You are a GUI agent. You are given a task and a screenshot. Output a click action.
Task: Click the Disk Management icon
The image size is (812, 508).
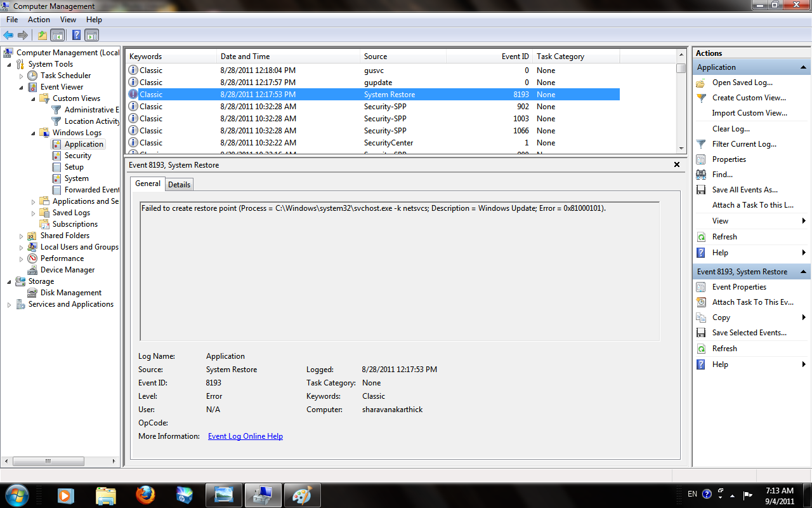coord(32,293)
